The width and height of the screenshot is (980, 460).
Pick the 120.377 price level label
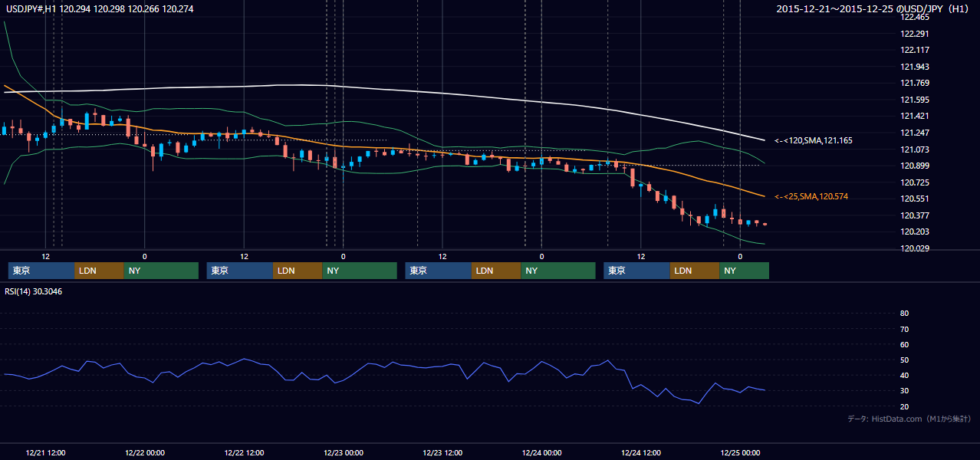914,215
